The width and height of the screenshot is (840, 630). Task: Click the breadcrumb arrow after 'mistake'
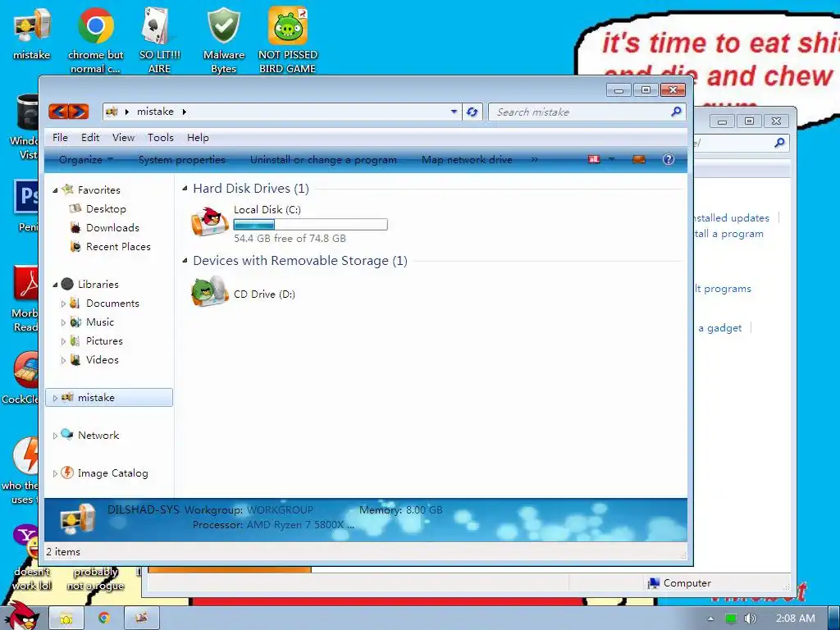click(x=185, y=112)
